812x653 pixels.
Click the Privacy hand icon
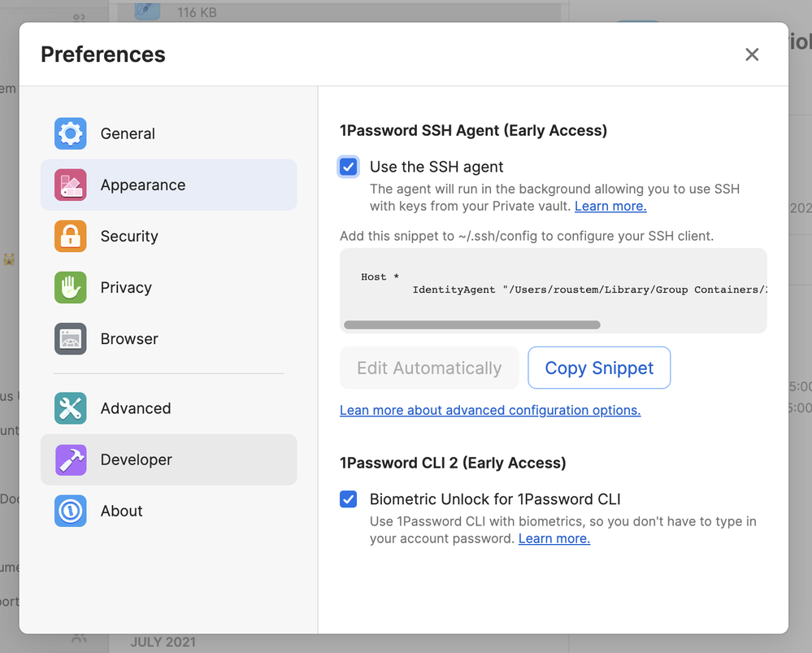click(70, 288)
